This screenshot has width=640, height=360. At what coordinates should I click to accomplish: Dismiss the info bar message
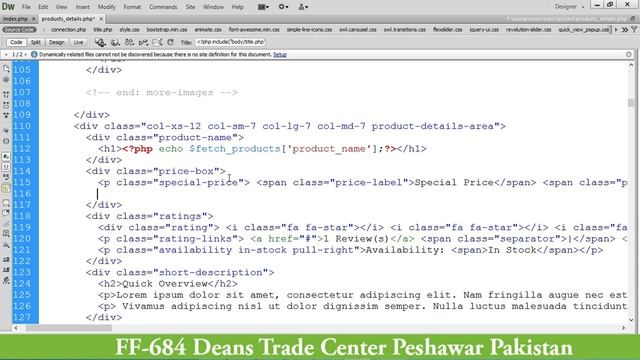pyautogui.click(x=629, y=54)
